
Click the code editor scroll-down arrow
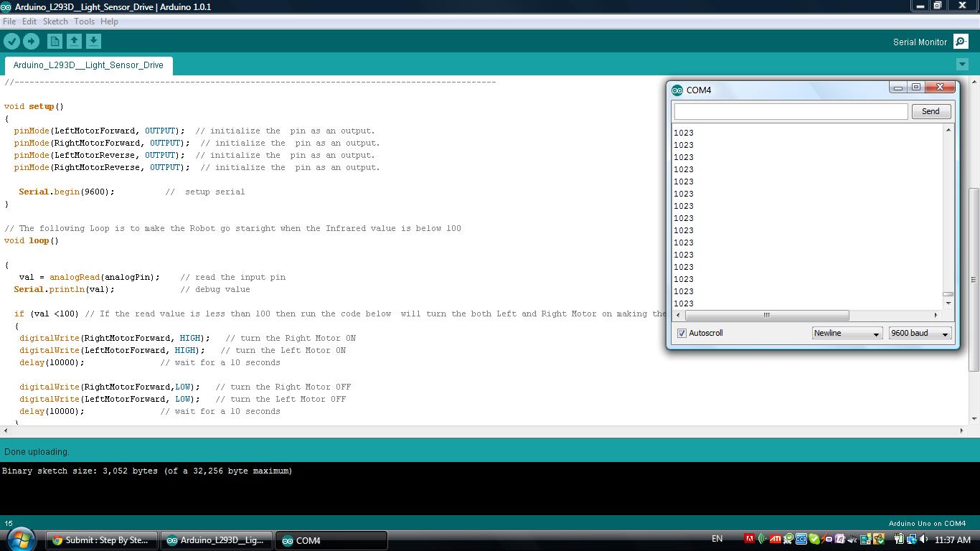[x=974, y=419]
